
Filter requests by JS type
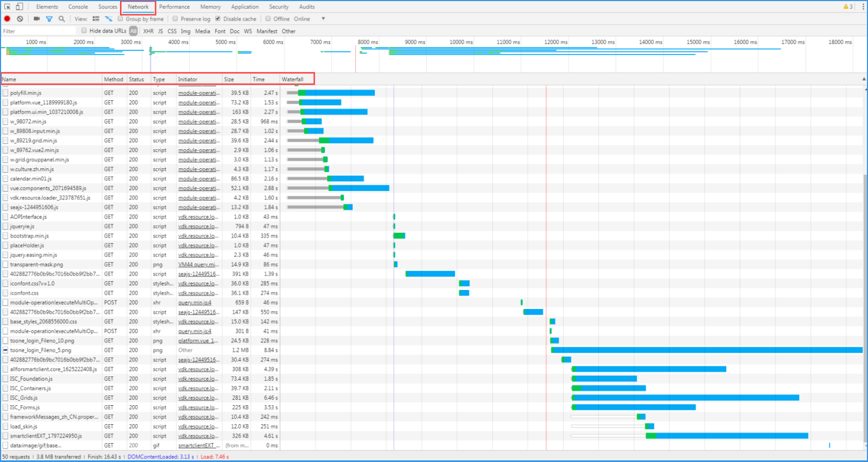pyautogui.click(x=160, y=31)
